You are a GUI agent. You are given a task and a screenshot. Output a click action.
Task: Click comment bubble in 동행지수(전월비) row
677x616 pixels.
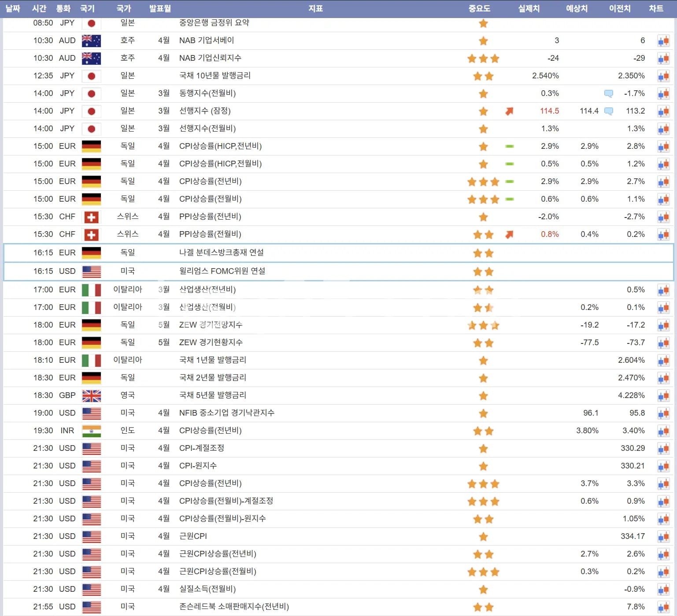coord(608,93)
